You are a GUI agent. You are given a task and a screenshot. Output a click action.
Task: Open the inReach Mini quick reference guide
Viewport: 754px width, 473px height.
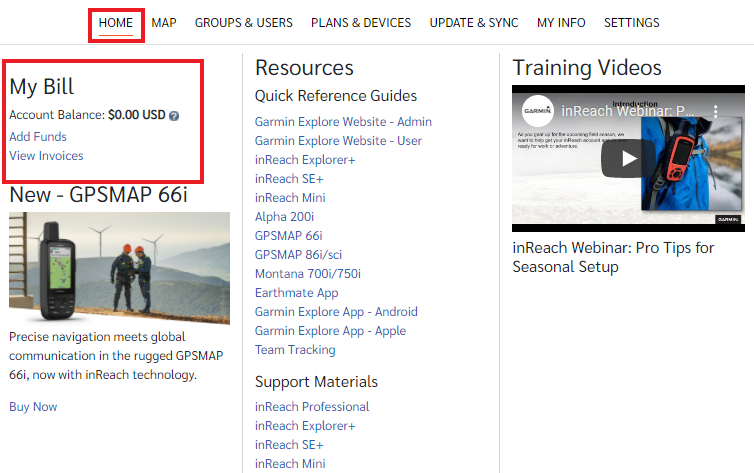(x=290, y=198)
